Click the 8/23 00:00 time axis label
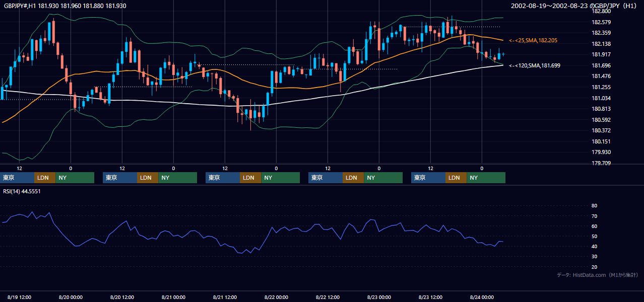Screen dimensions: 644x302 click(x=379, y=297)
